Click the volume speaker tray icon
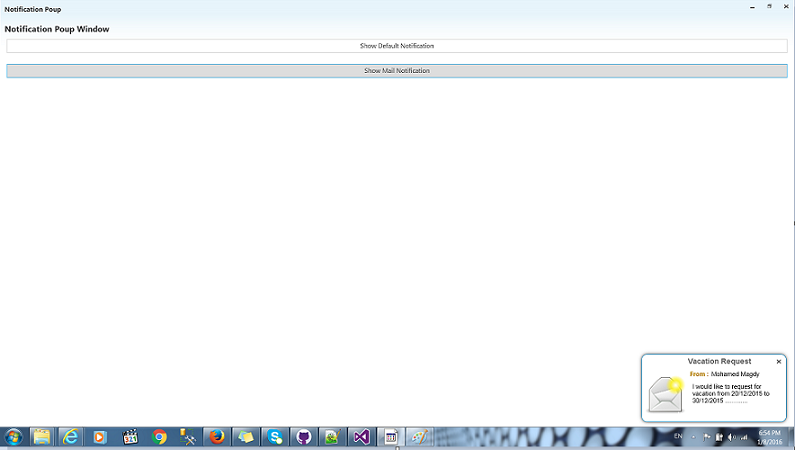The width and height of the screenshot is (795, 450). [732, 437]
